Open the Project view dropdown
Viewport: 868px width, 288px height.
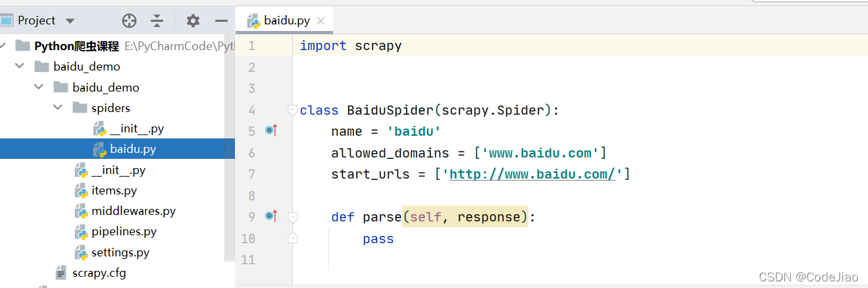[x=70, y=21]
